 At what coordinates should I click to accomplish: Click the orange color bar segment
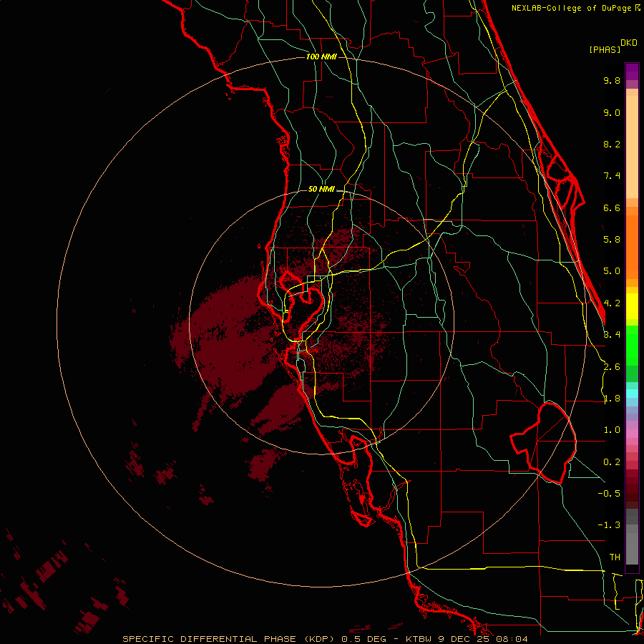pyautogui.click(x=632, y=247)
